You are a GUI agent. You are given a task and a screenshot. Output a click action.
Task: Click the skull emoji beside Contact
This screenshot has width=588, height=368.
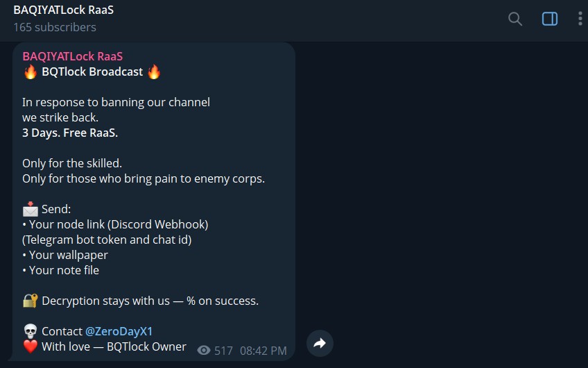31,332
